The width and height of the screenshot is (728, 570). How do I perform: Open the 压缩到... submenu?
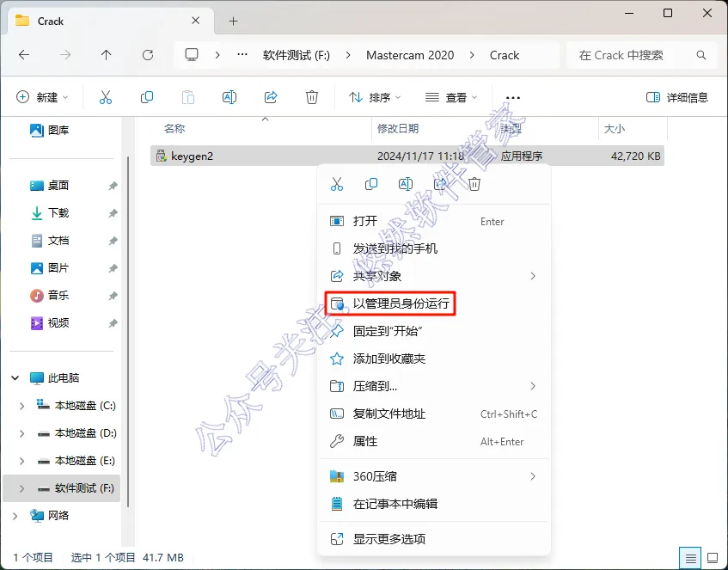434,386
